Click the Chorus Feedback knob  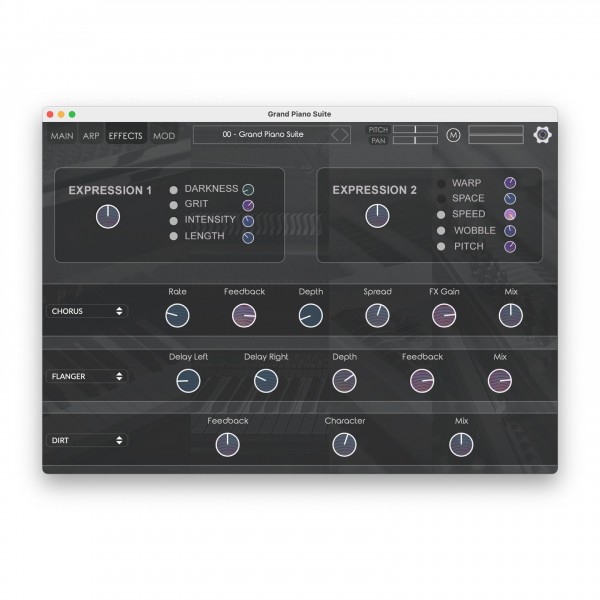point(244,316)
